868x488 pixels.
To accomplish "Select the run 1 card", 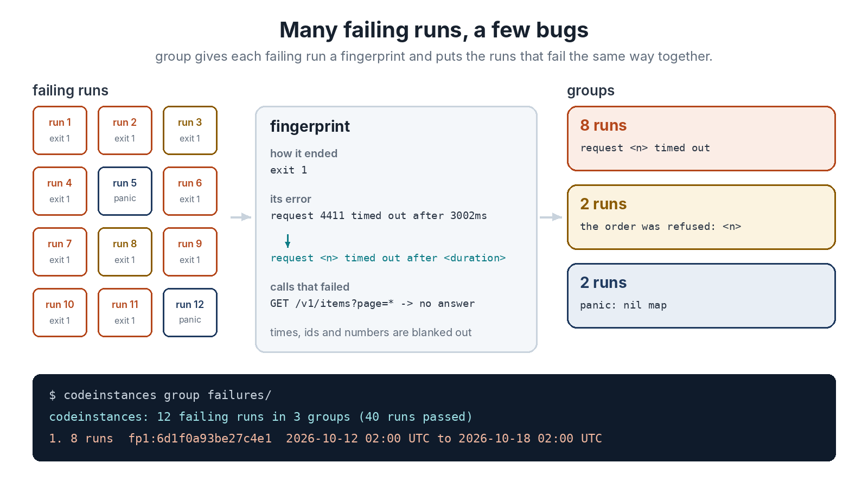I will tap(60, 131).
